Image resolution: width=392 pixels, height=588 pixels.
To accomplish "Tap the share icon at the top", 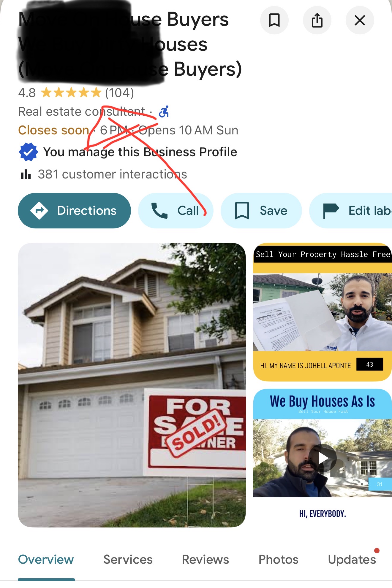I will (317, 20).
